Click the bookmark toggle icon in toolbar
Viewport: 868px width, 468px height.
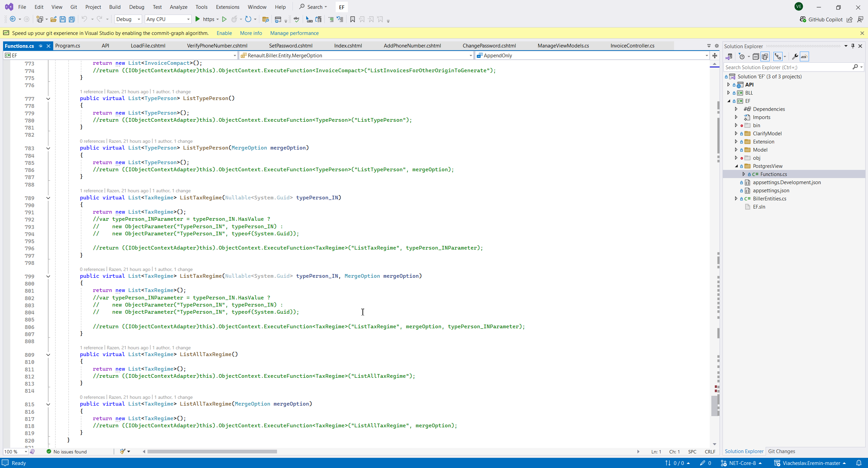pyautogui.click(x=353, y=19)
